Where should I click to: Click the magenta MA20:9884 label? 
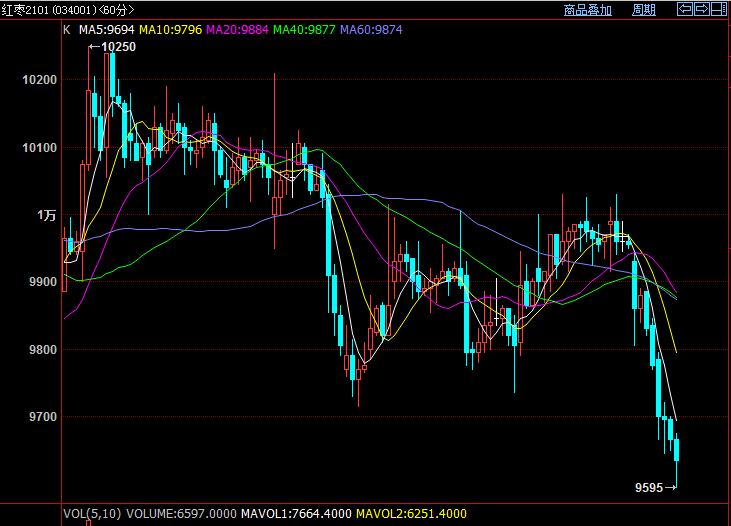click(237, 30)
